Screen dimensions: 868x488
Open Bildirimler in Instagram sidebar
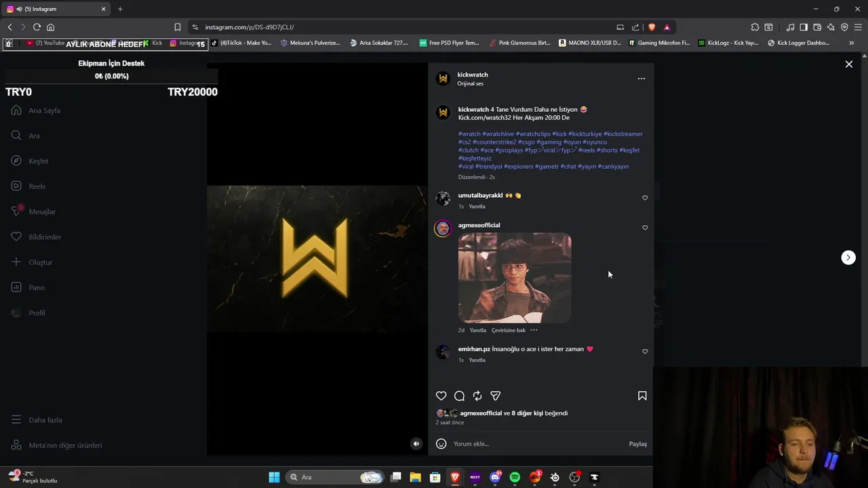[x=36, y=237]
